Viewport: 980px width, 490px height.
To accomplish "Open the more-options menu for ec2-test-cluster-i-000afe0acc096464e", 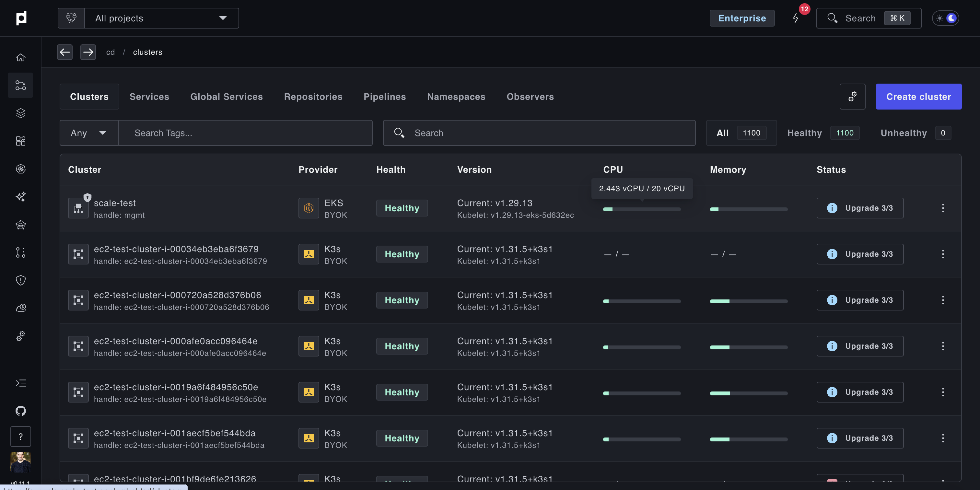I will (x=943, y=346).
